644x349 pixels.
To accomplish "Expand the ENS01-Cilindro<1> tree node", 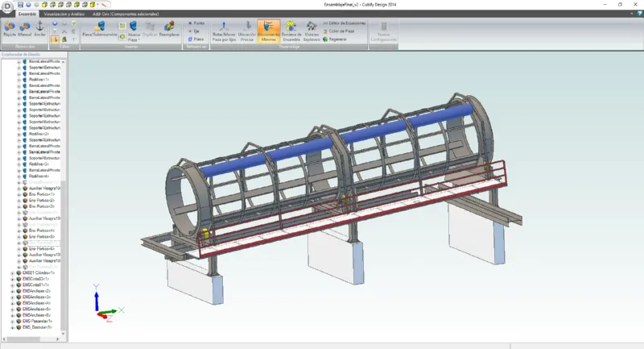I will (x=12, y=273).
